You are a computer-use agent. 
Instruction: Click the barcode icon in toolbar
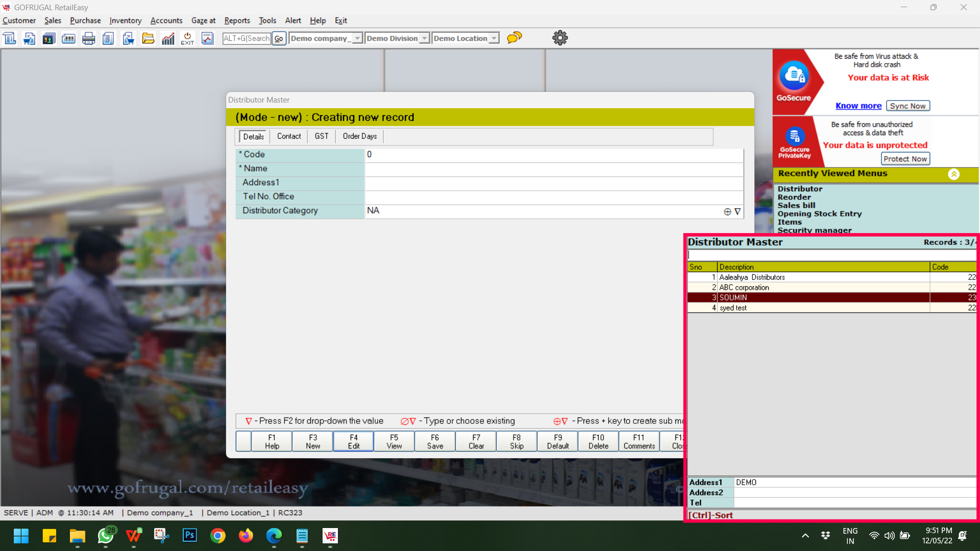coord(68,38)
